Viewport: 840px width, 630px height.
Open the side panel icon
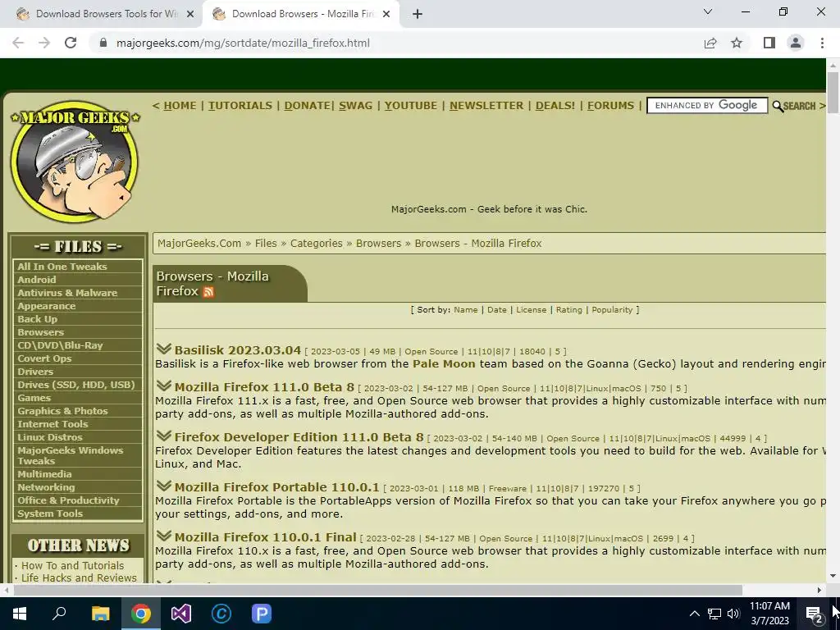pos(769,43)
